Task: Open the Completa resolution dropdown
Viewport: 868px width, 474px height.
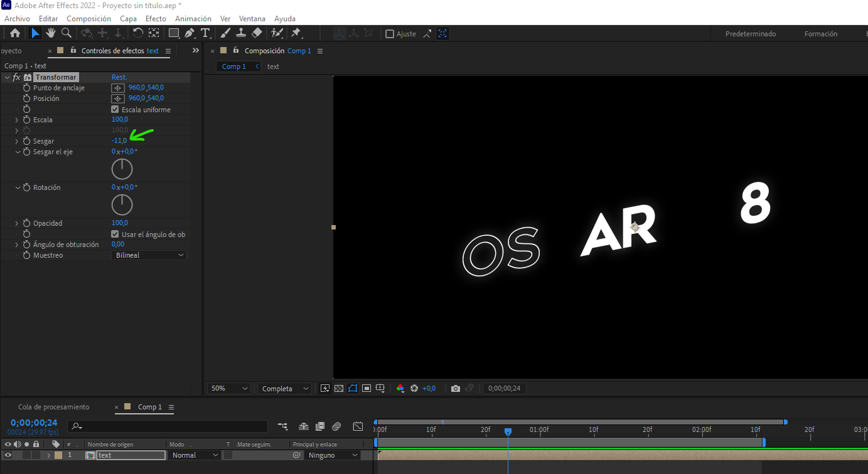Action: (284, 389)
